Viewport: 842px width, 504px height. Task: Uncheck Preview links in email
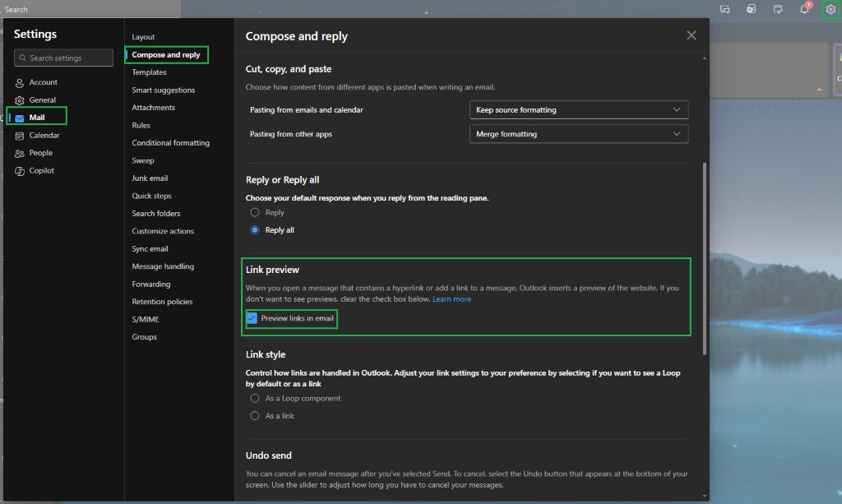pyautogui.click(x=252, y=318)
